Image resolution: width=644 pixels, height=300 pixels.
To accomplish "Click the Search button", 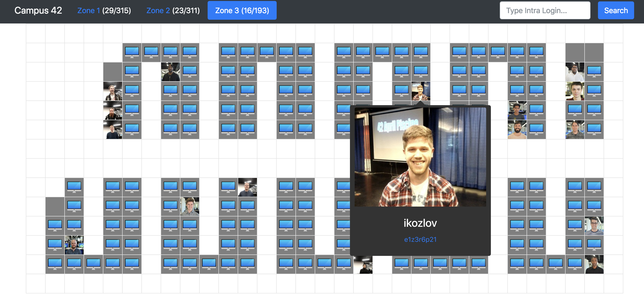I will 616,11.
